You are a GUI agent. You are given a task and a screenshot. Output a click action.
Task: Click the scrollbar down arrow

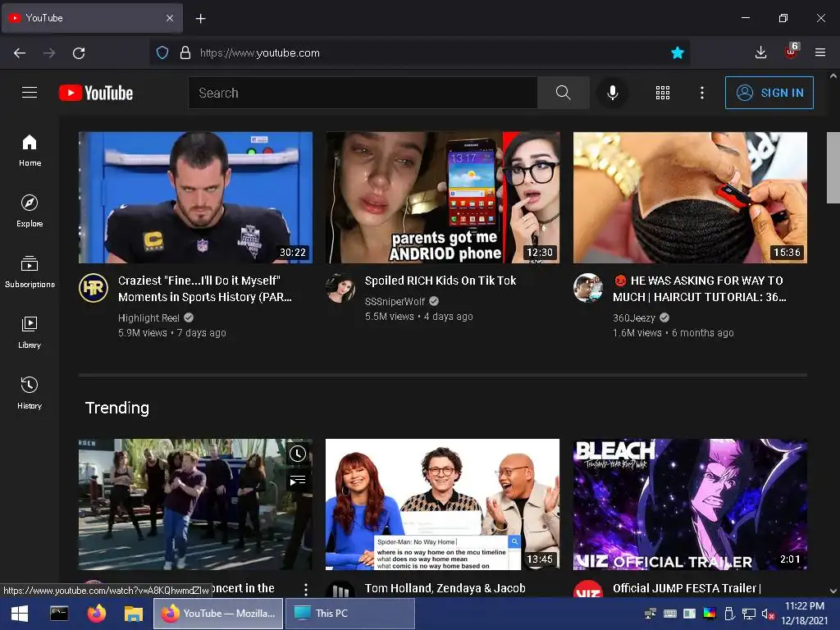coord(833,591)
